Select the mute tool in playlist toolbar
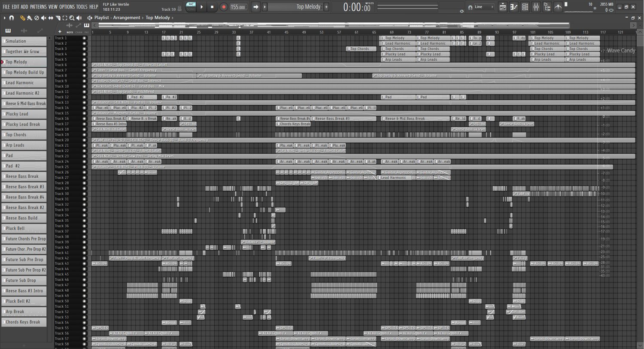Screen dimensions: 644x349 [x=44, y=18]
